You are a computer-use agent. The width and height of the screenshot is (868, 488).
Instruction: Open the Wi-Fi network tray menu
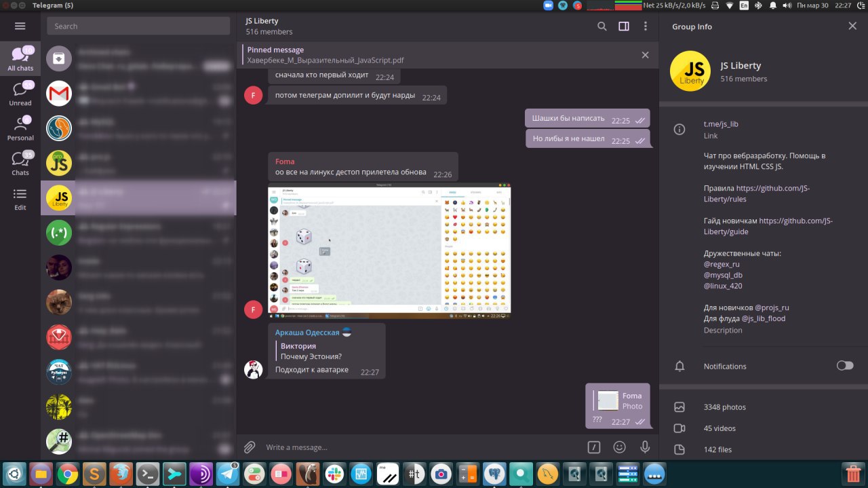click(x=730, y=5)
